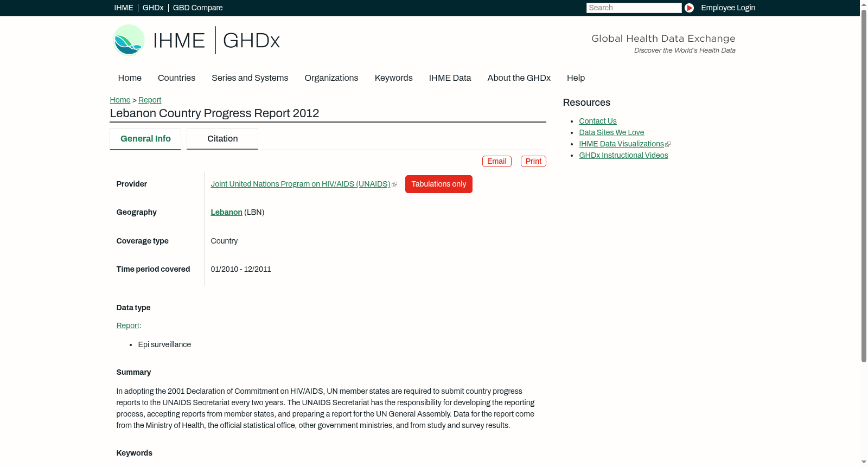Screen dimensions: 868x467
Task: Open GBD Compare in top bar
Action: click(198, 8)
